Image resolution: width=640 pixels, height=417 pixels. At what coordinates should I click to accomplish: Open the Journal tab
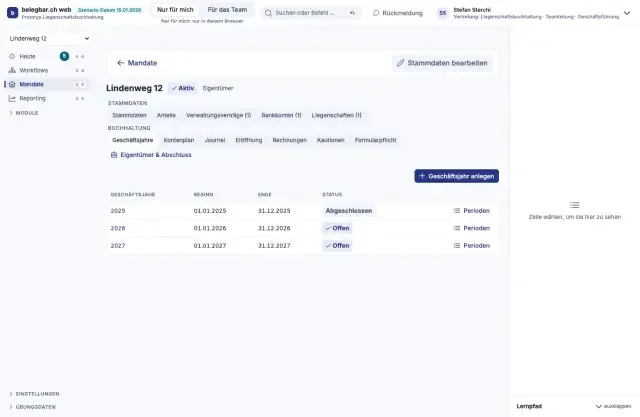tap(215, 140)
